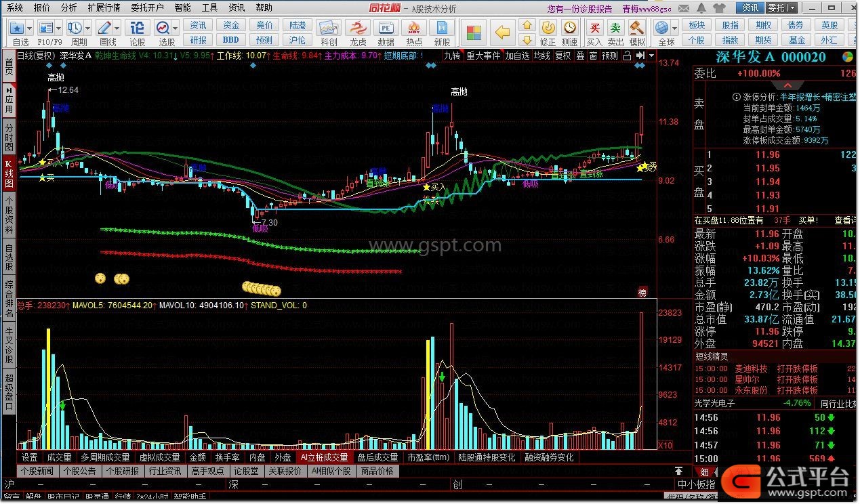860x504 pixels.
Task: Open the 数据 PE data icon
Action: coord(386,28)
